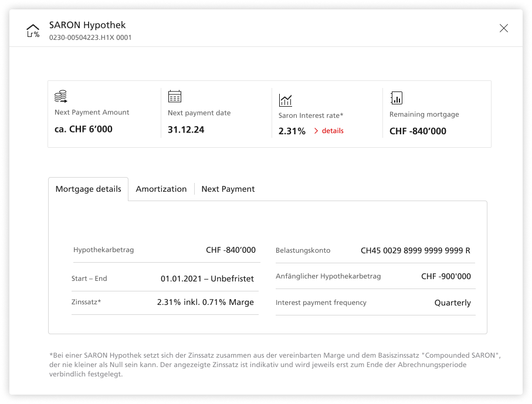The height and width of the screenshot is (404, 532).
Task: Click the Belastungskonto label
Action: click(303, 250)
